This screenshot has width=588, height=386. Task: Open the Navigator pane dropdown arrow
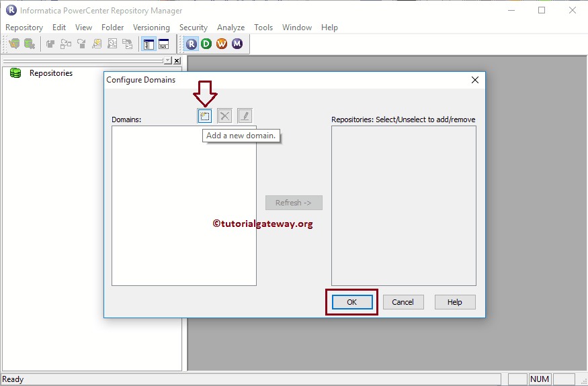click(x=167, y=60)
